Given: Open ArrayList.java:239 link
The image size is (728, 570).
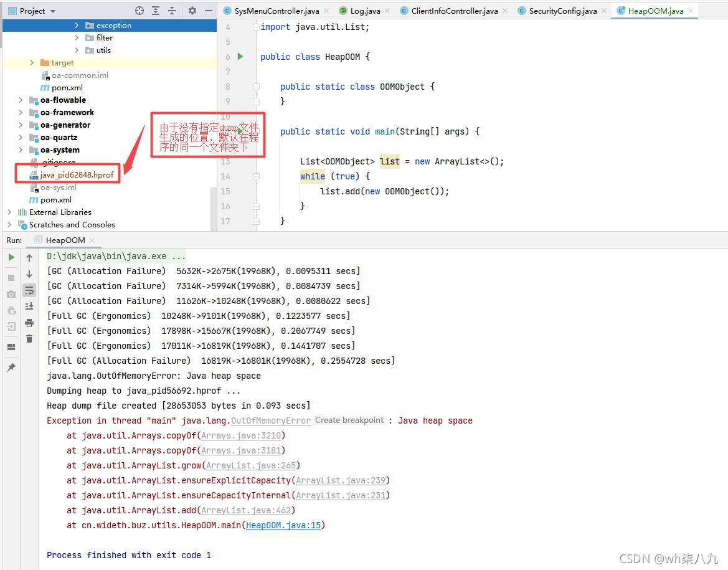Looking at the screenshot, I should click(x=340, y=480).
